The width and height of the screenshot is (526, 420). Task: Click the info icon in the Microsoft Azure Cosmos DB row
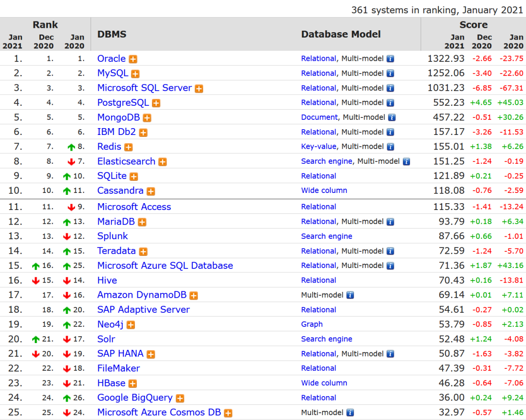pyautogui.click(x=350, y=413)
